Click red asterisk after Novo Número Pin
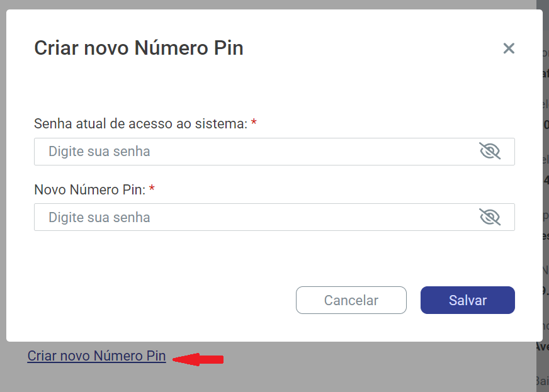 coord(152,189)
